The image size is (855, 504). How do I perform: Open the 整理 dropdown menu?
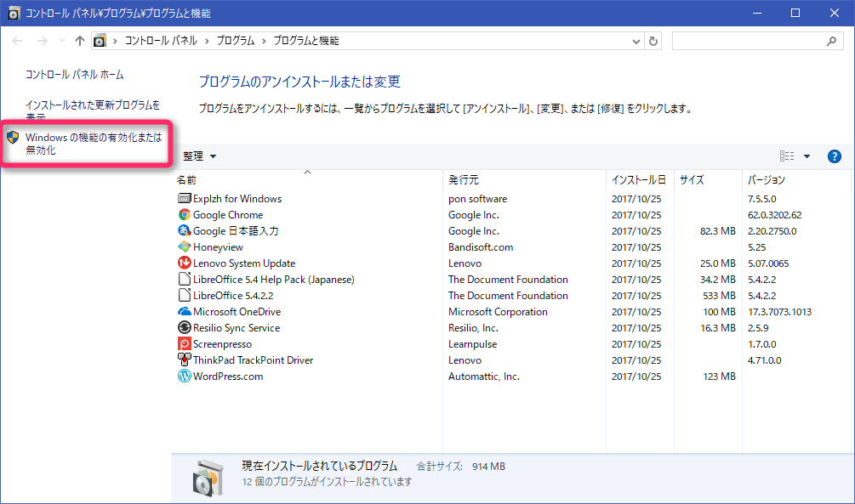click(x=200, y=156)
